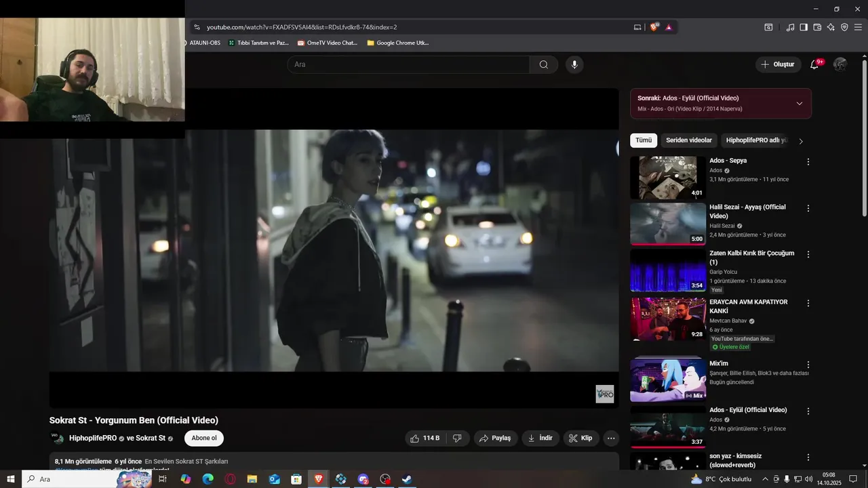Activate voice search microphone on YouTube

[574, 64]
